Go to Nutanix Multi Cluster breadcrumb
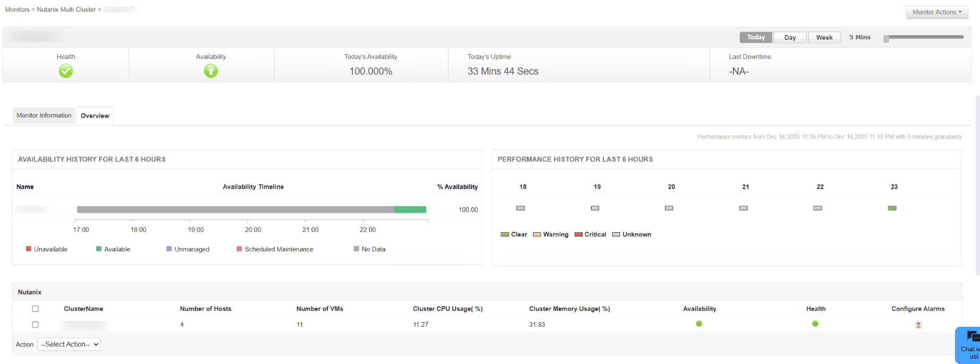The image size is (980, 364). [67, 10]
